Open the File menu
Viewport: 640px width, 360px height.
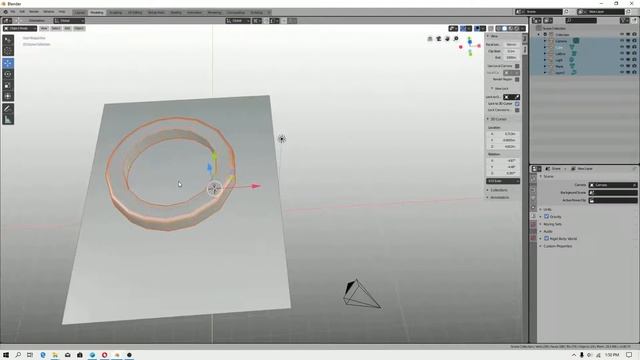coord(13,12)
